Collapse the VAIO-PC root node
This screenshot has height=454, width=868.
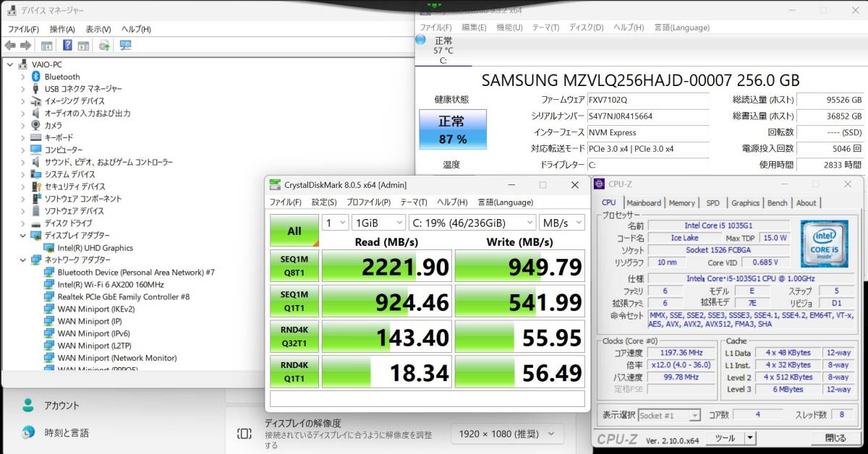(10, 64)
